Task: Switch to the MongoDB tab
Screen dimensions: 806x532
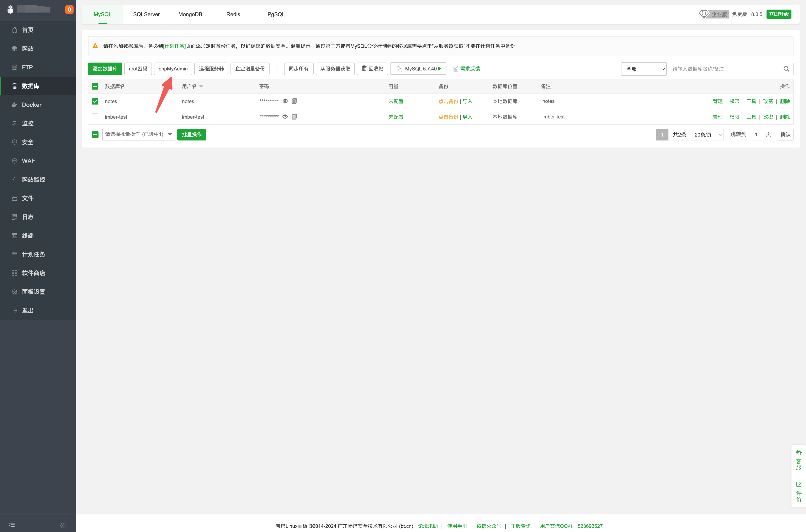Action: pos(190,14)
